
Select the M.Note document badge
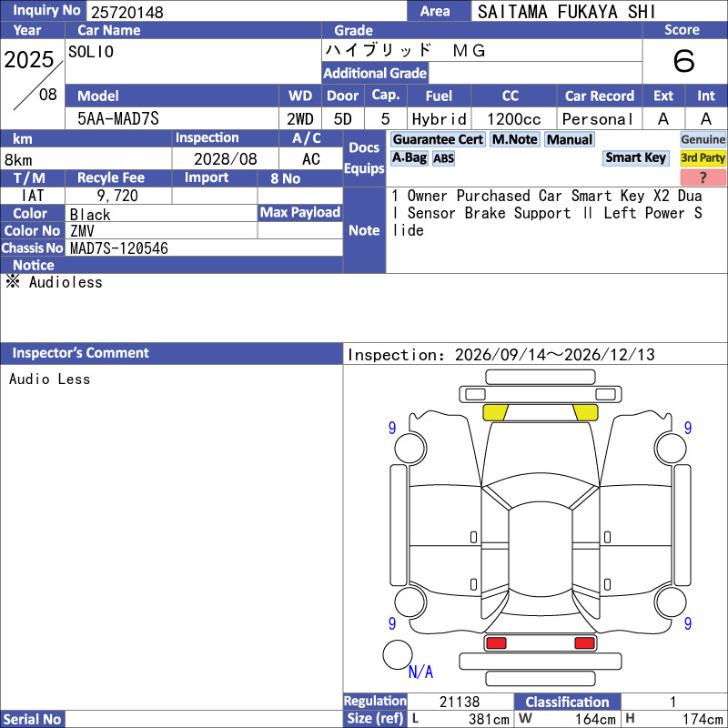pos(515,139)
